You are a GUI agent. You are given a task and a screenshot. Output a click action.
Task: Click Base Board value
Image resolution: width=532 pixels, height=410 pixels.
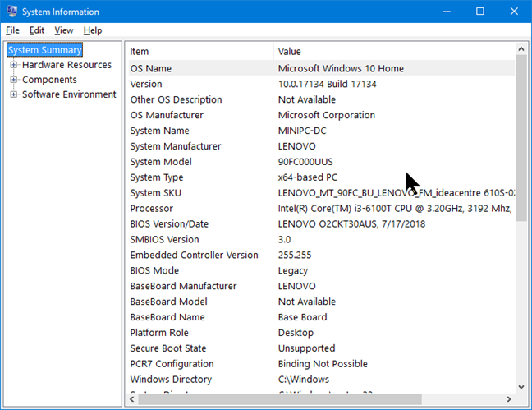[303, 317]
